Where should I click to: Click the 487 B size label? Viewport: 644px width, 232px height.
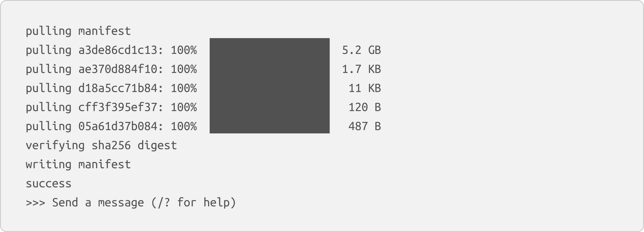(365, 126)
